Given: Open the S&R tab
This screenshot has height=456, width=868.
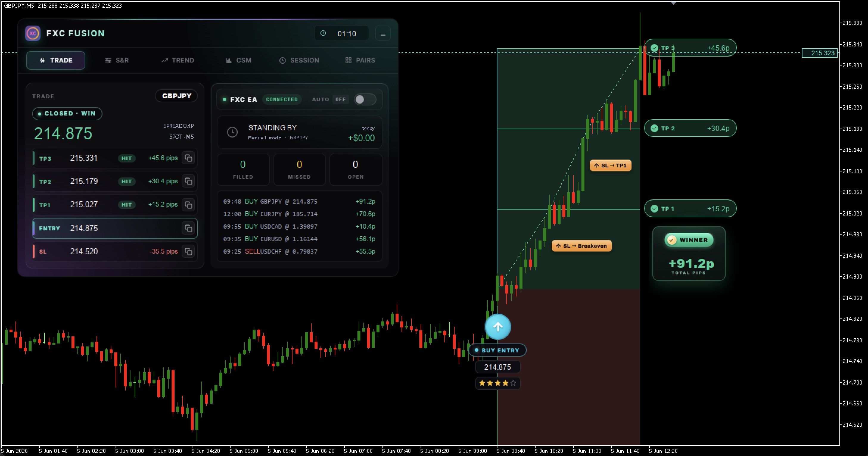Looking at the screenshot, I should (x=117, y=60).
